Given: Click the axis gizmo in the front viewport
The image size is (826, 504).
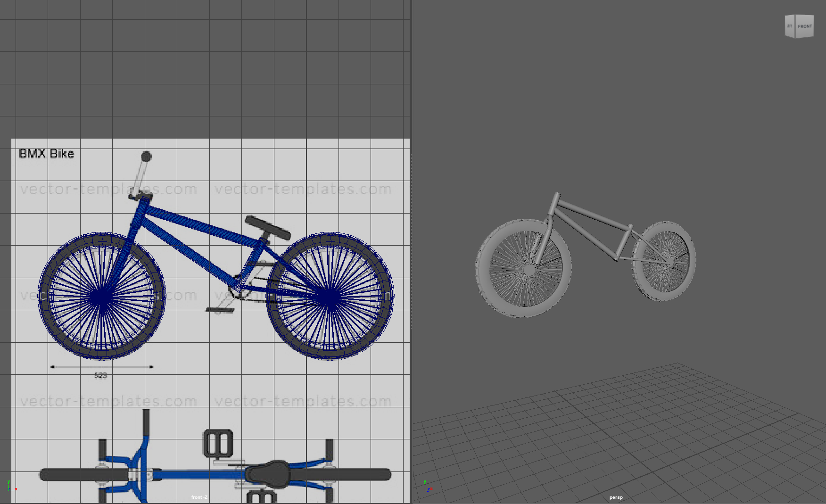Looking at the screenshot, I should 12,486.
